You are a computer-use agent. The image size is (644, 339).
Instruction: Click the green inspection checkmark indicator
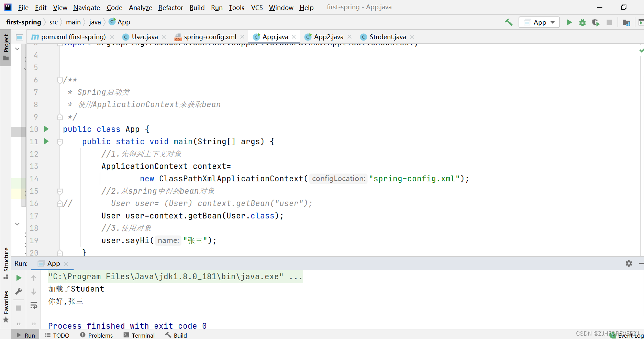coord(641,50)
